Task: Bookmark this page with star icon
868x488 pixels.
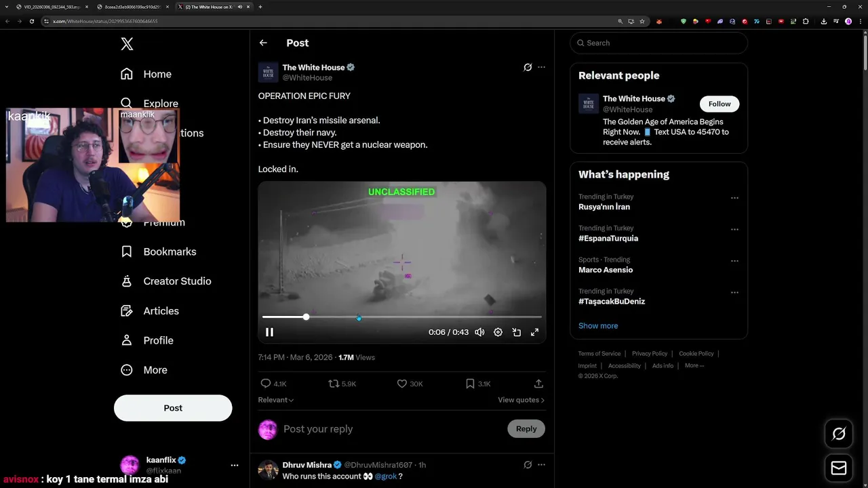Action: click(642, 21)
